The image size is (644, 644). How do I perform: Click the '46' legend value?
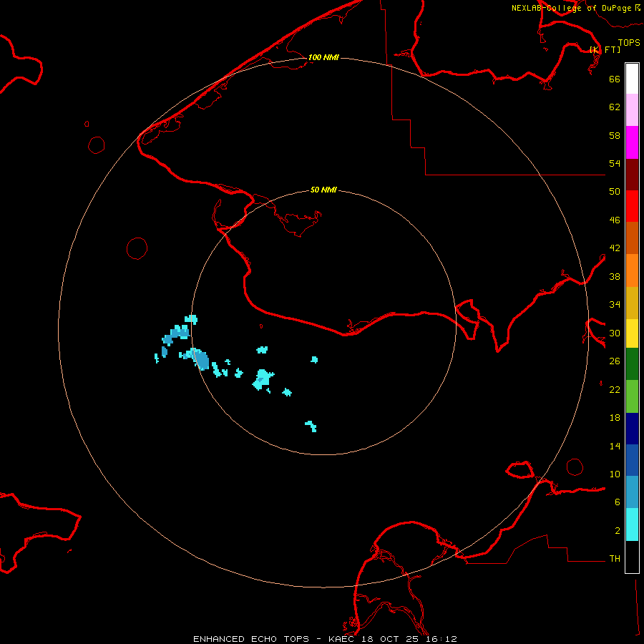pos(615,220)
